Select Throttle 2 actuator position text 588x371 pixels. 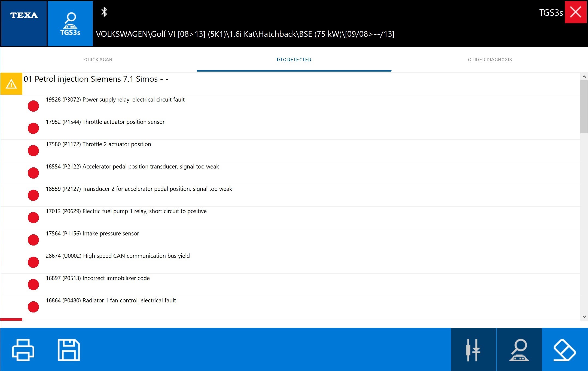98,144
